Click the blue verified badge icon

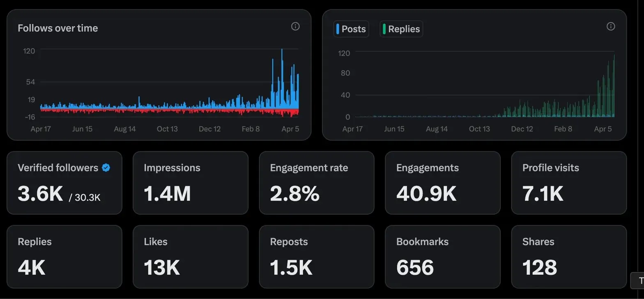coord(106,167)
